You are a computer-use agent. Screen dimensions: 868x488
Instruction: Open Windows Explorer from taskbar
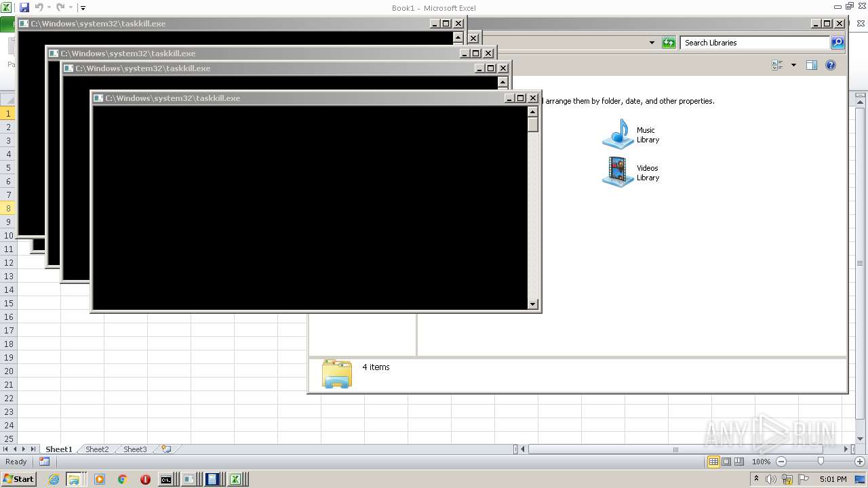click(73, 479)
